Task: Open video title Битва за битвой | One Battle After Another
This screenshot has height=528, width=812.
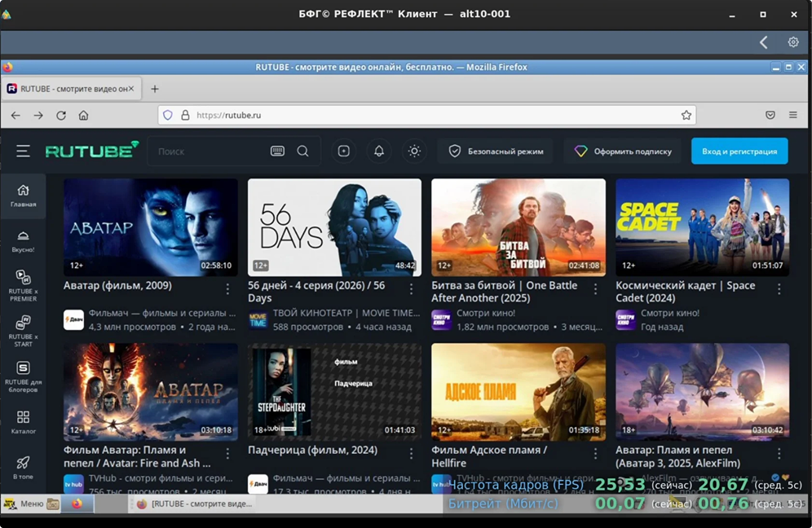Action: click(x=505, y=292)
